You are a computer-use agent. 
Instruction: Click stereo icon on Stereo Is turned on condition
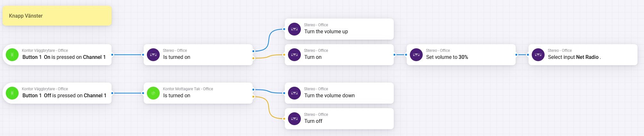(153, 55)
